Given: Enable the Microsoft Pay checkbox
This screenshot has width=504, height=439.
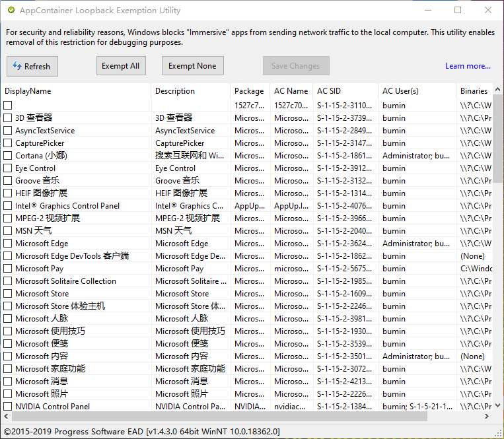Looking at the screenshot, I should click(x=8, y=268).
